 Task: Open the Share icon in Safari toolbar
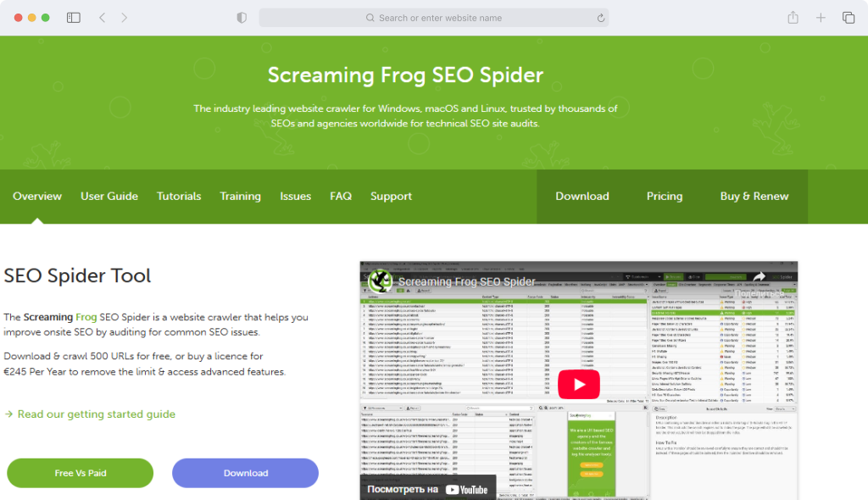[793, 17]
